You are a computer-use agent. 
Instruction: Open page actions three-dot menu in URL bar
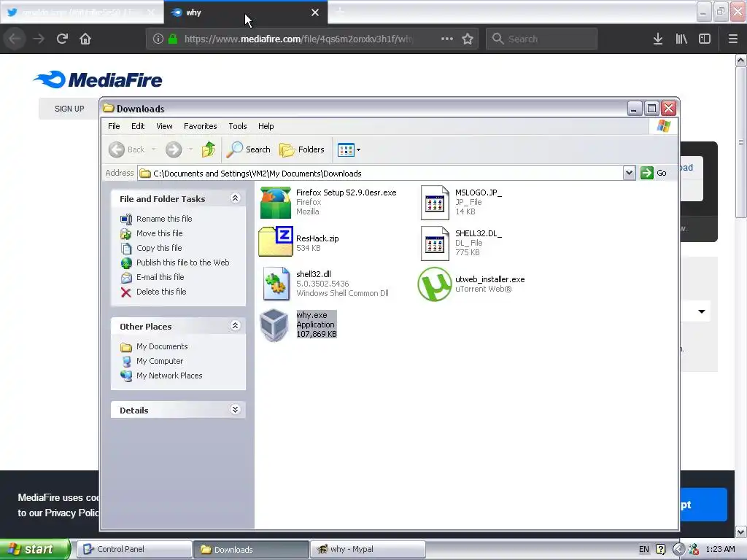[447, 39]
